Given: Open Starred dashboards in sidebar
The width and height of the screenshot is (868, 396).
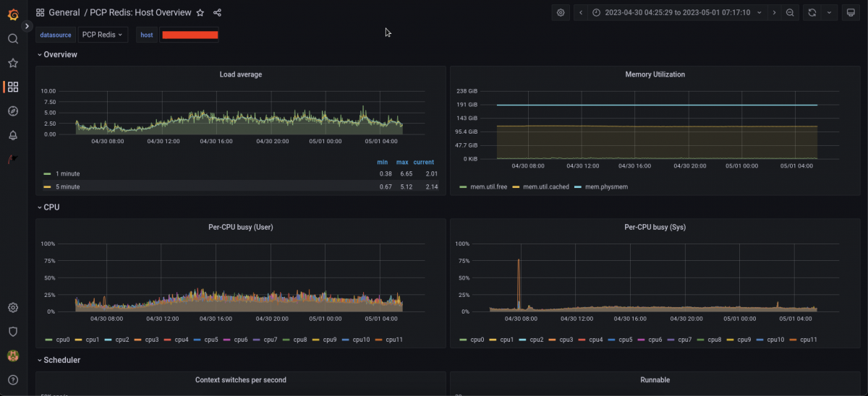Looking at the screenshot, I should click(12, 63).
